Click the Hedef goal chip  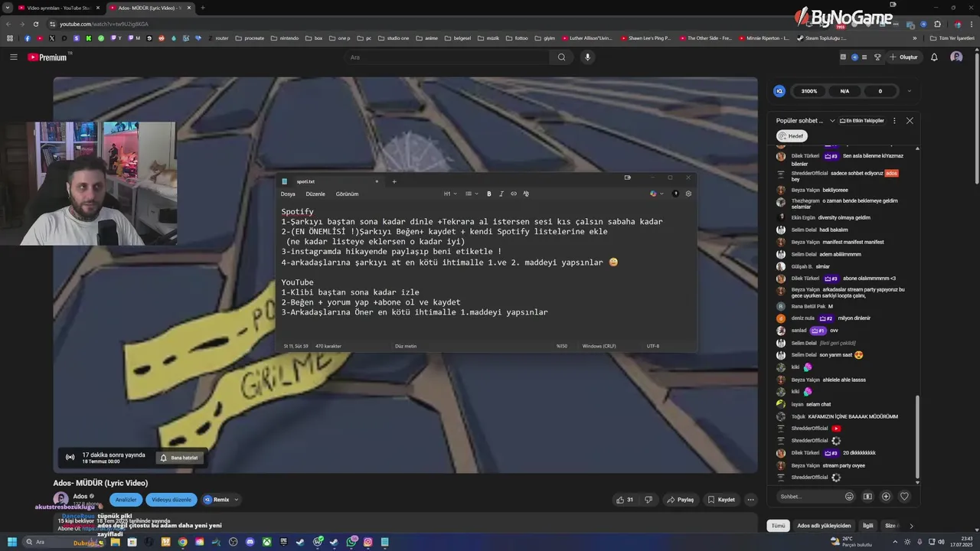tap(792, 136)
